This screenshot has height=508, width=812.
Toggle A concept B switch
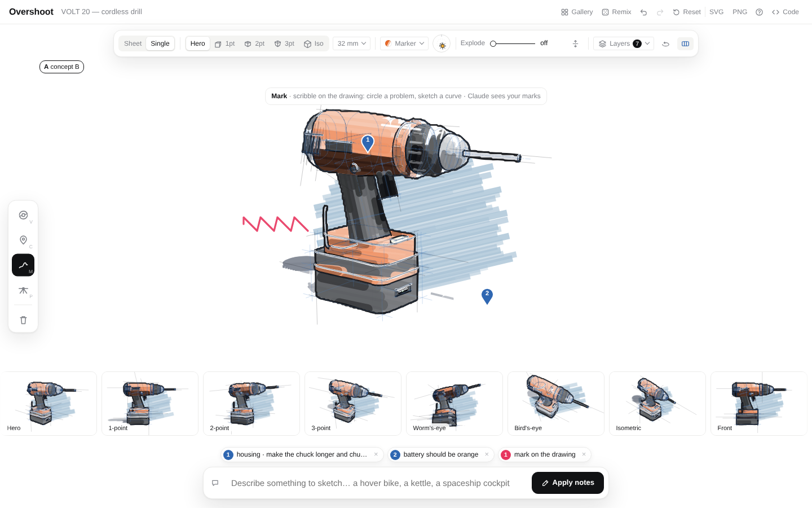click(x=61, y=67)
